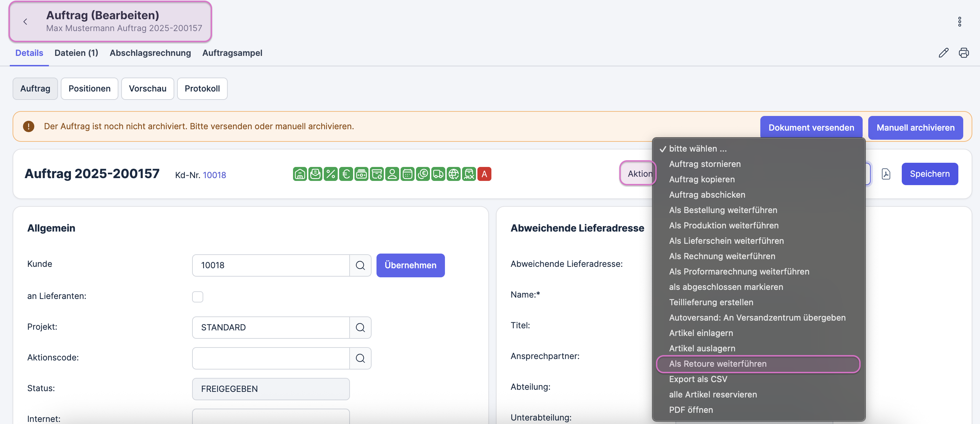Go back using the left arrow
Image resolution: width=980 pixels, height=424 pixels.
[x=25, y=22]
